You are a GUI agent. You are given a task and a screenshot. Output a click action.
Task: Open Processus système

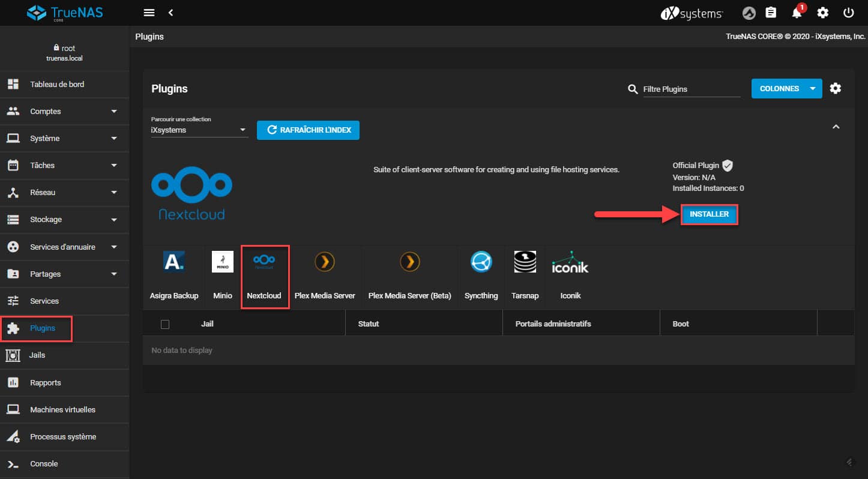tap(64, 436)
